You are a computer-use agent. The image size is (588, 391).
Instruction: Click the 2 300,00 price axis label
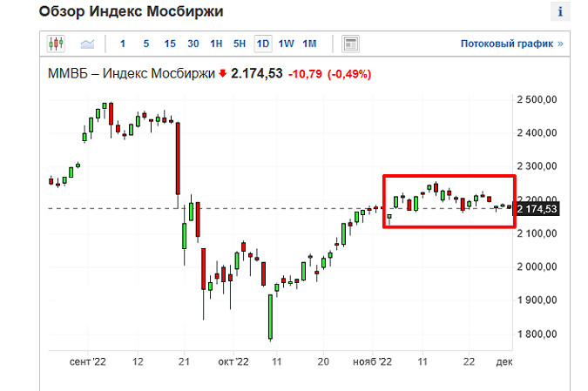[537, 166]
